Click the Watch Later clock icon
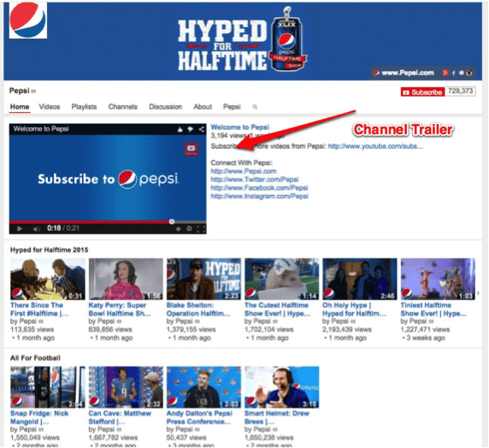 [178, 228]
